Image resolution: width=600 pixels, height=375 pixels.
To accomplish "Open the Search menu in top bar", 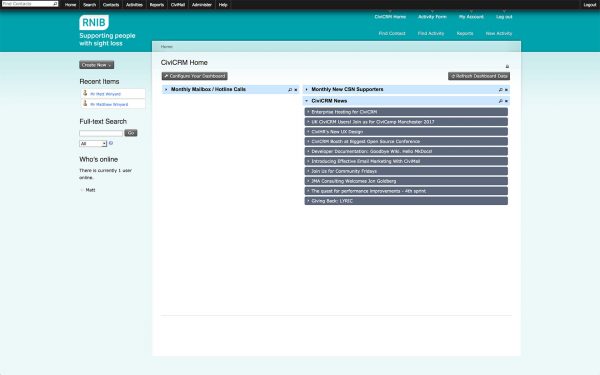I will tap(90, 5).
